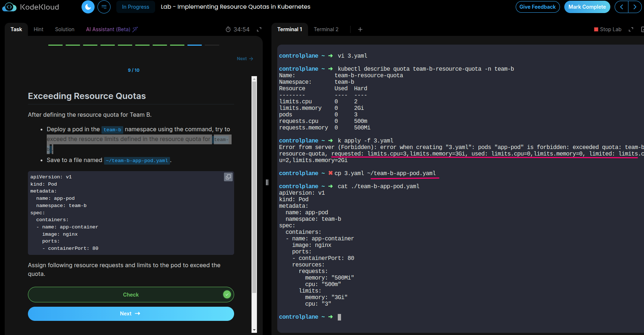Screen dimensions: 644x335
Task: Go to next lab arrow
Action: (635, 7)
